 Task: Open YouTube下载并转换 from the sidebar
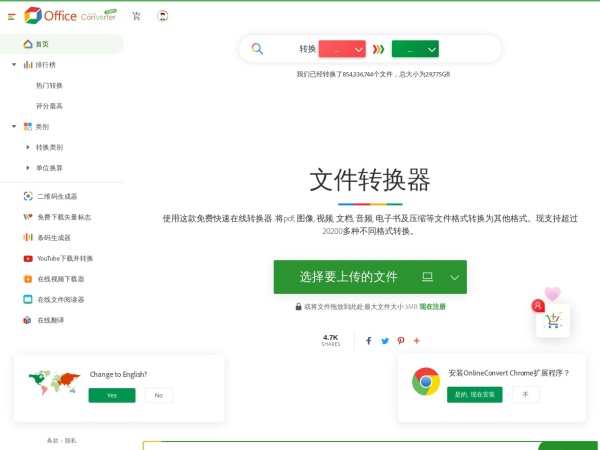point(64,258)
